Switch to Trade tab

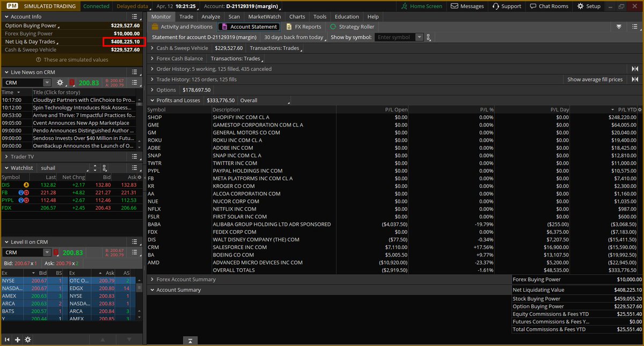[x=186, y=17]
